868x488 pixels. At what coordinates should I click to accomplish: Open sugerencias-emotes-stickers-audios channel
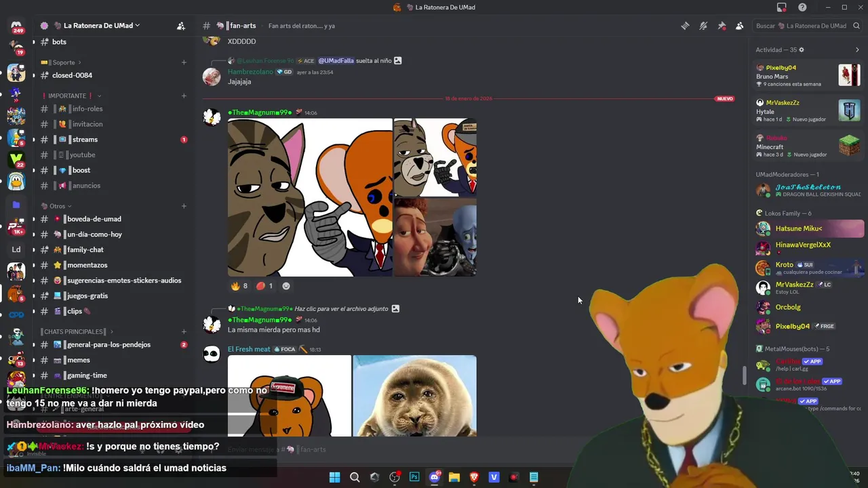[114, 281]
